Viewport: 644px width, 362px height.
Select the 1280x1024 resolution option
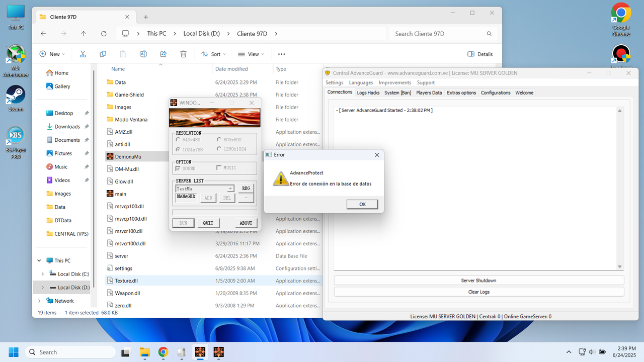[x=231, y=149]
